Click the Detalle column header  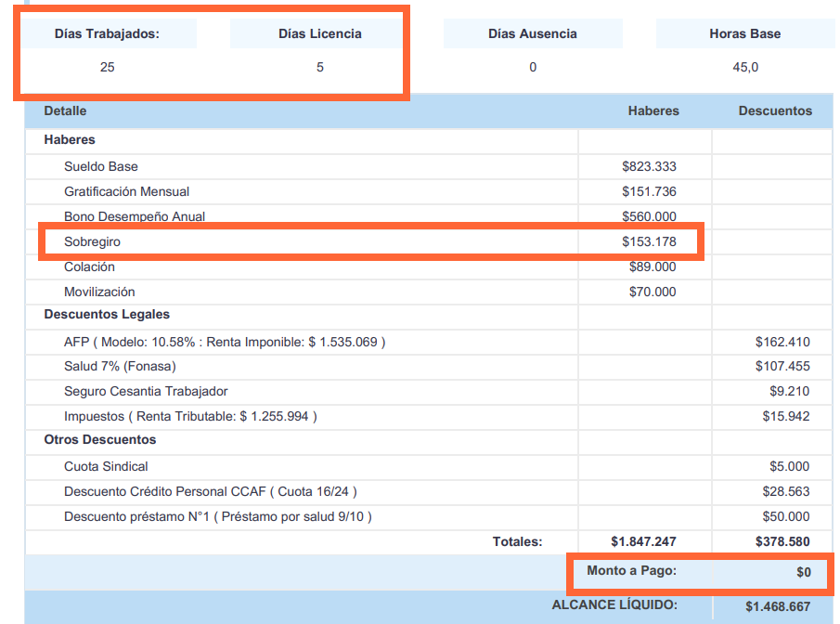click(x=65, y=110)
